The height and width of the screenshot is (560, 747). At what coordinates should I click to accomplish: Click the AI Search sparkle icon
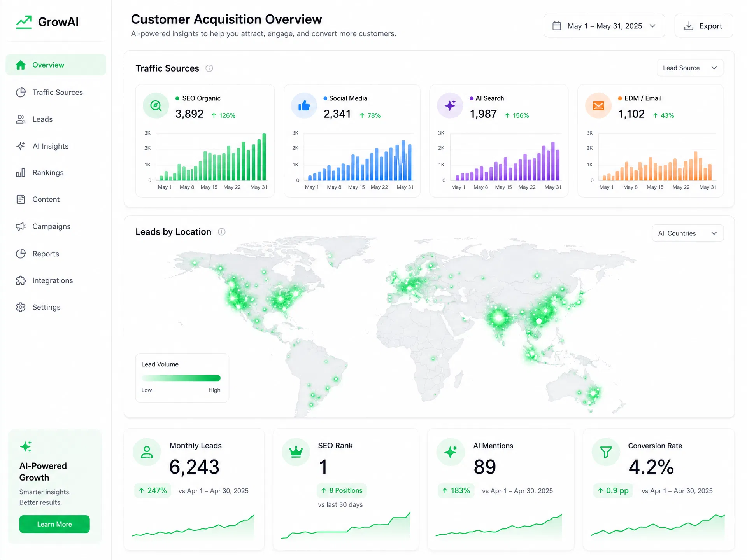point(450,106)
